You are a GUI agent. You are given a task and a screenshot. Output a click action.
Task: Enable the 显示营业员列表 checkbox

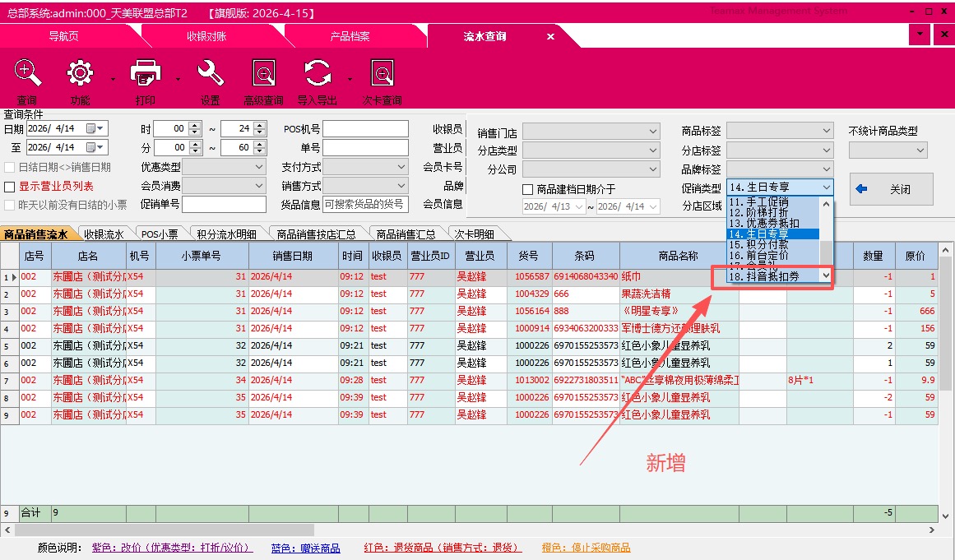point(10,187)
